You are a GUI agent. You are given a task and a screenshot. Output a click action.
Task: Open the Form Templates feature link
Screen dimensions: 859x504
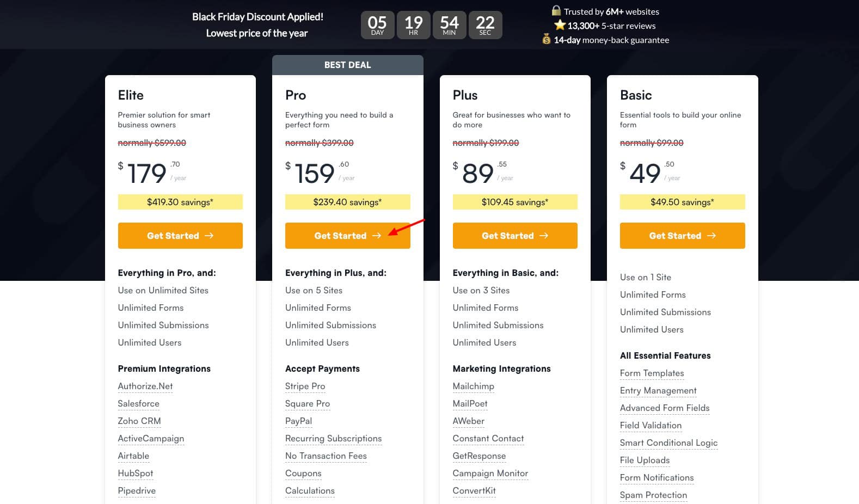pyautogui.click(x=652, y=373)
